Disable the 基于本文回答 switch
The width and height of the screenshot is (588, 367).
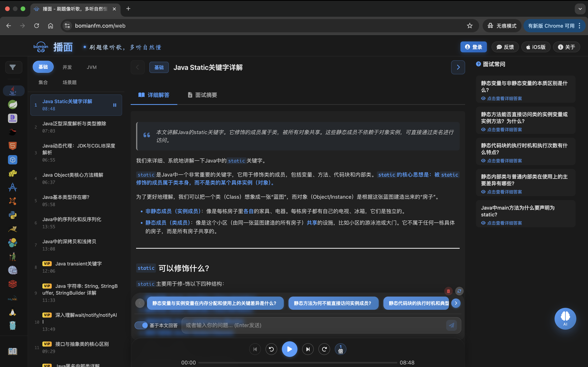coord(141,325)
